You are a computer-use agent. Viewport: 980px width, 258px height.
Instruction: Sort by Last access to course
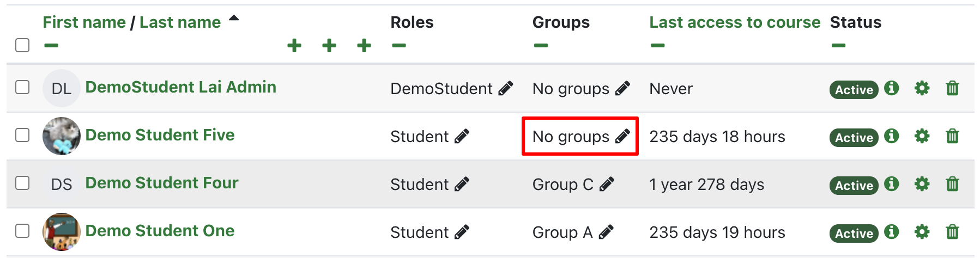(x=734, y=22)
